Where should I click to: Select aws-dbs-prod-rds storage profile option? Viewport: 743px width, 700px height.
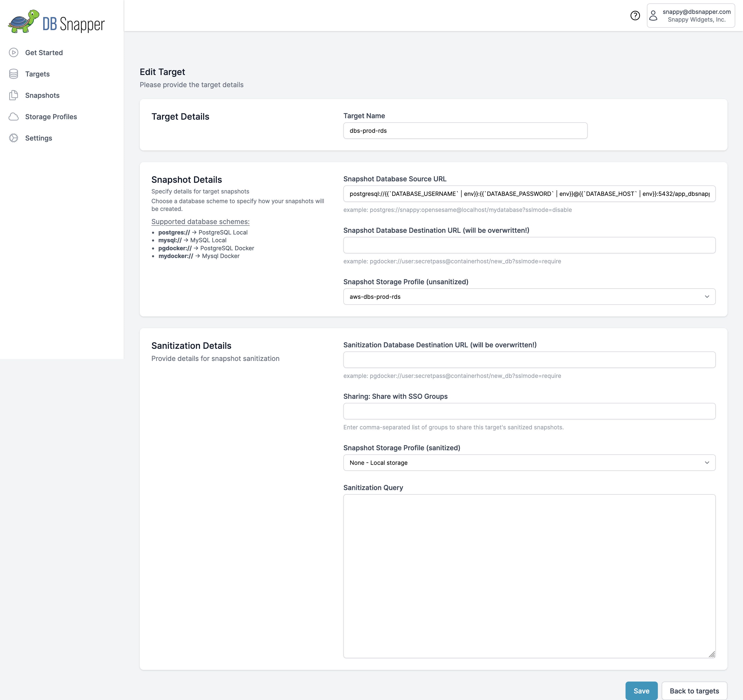[529, 296]
